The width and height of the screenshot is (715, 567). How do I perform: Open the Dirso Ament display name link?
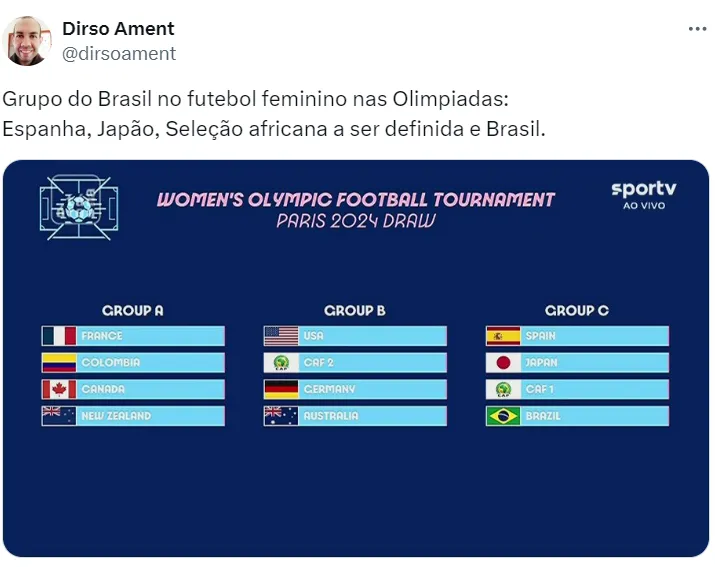118,29
